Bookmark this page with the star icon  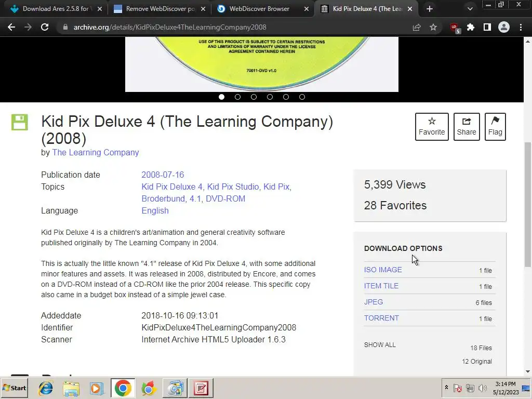click(433, 27)
